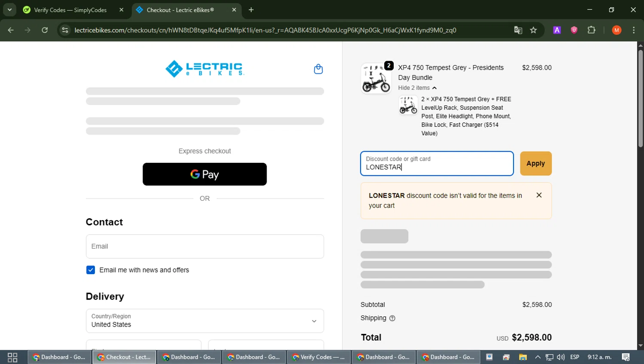This screenshot has width=644, height=364.
Task: Close the Verify Codes — SimplyCodes tab
Action: click(122, 10)
